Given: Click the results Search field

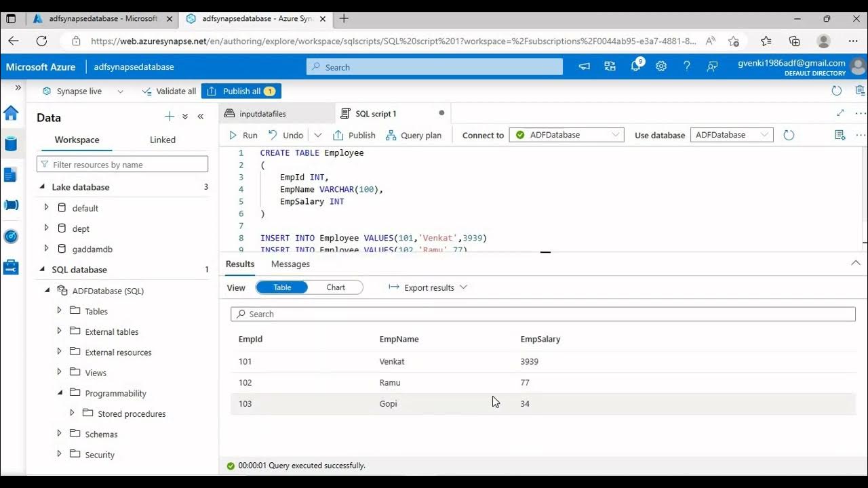Looking at the screenshot, I should pyautogui.click(x=543, y=314).
